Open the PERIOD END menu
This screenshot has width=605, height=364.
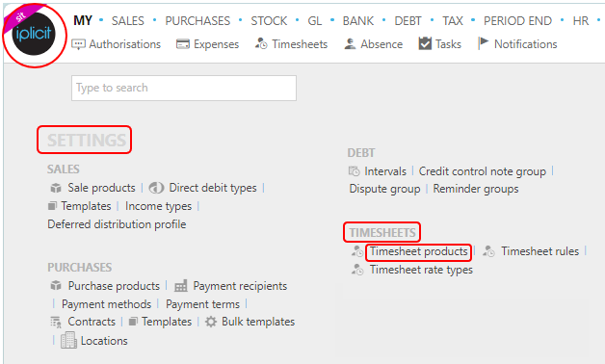(x=517, y=21)
